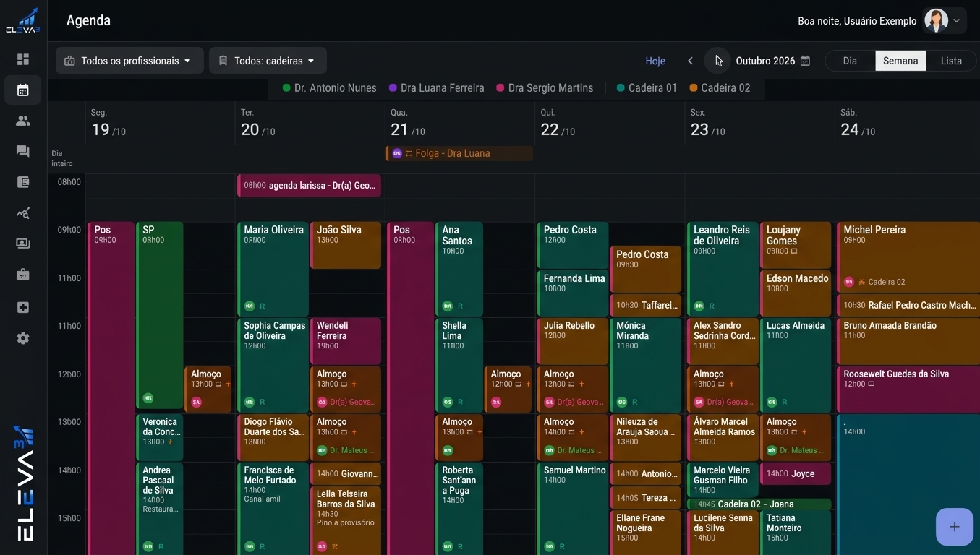The height and width of the screenshot is (555, 980).
Task: Click the medical plus icon in sidebar
Action: click(x=23, y=307)
